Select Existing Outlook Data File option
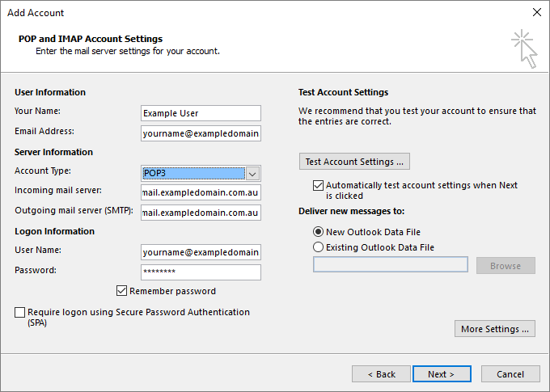This screenshot has height=392, width=550. [318, 247]
